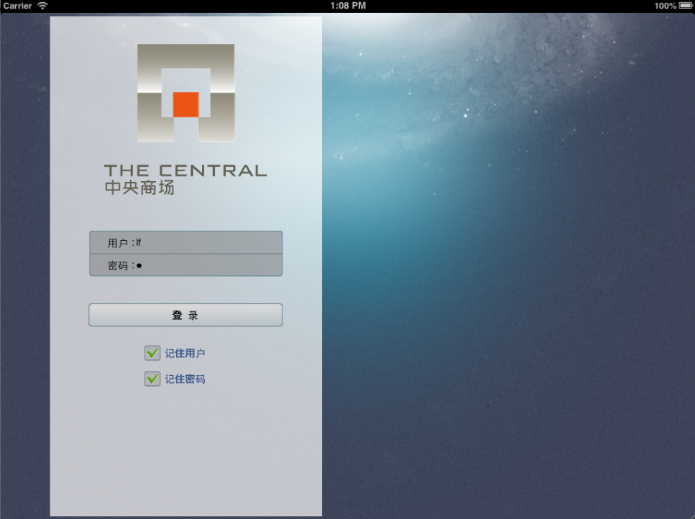Tap the battery icon in status bar
695x519 pixels.
point(684,6)
